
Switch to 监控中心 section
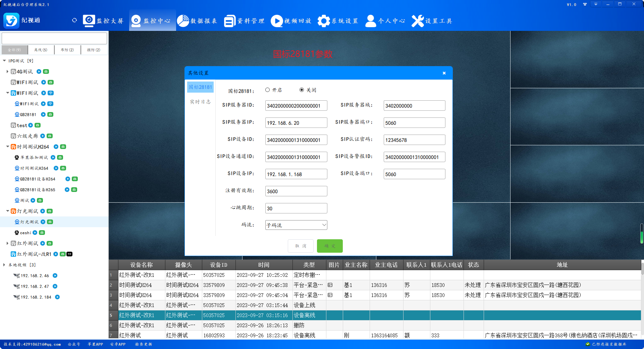152,21
